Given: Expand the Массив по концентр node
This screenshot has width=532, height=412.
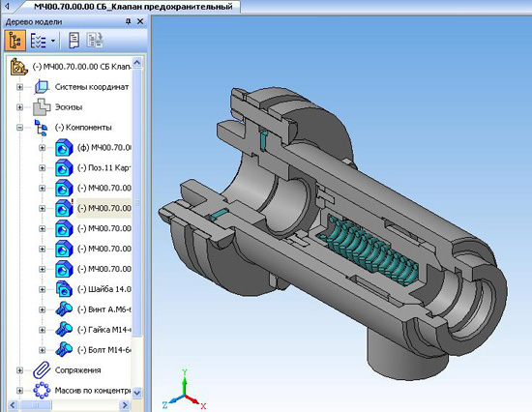Looking at the screenshot, I should pos(19,391).
